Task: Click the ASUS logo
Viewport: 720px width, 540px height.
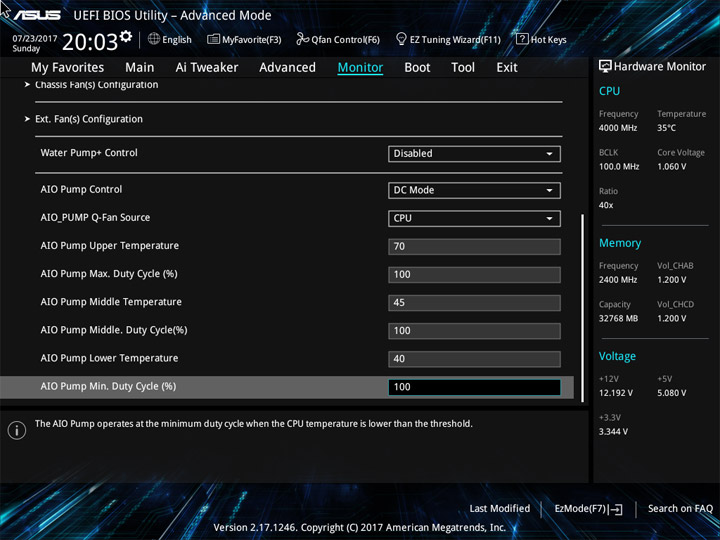Action: (x=37, y=15)
